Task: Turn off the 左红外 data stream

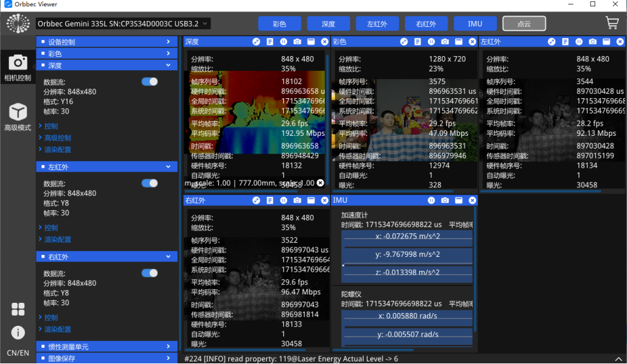Action: pyautogui.click(x=149, y=183)
